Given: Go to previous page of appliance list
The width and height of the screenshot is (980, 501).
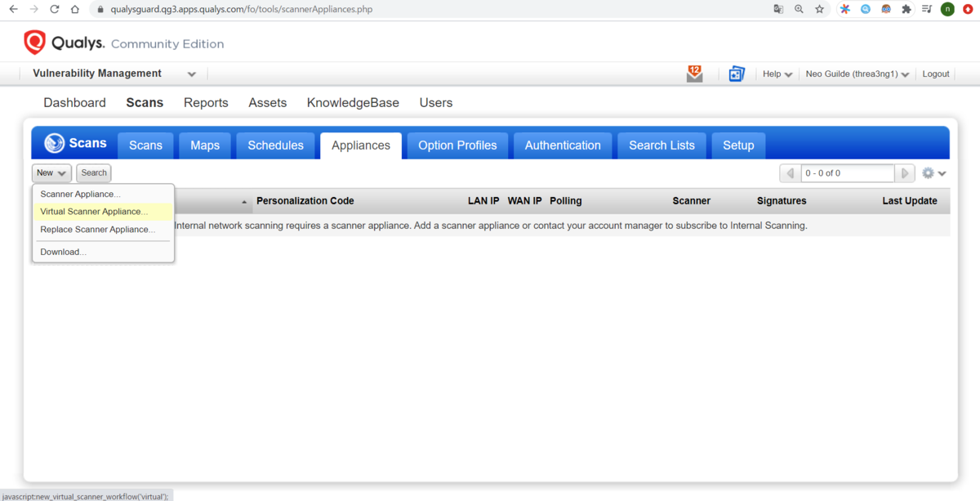Looking at the screenshot, I should 790,173.
